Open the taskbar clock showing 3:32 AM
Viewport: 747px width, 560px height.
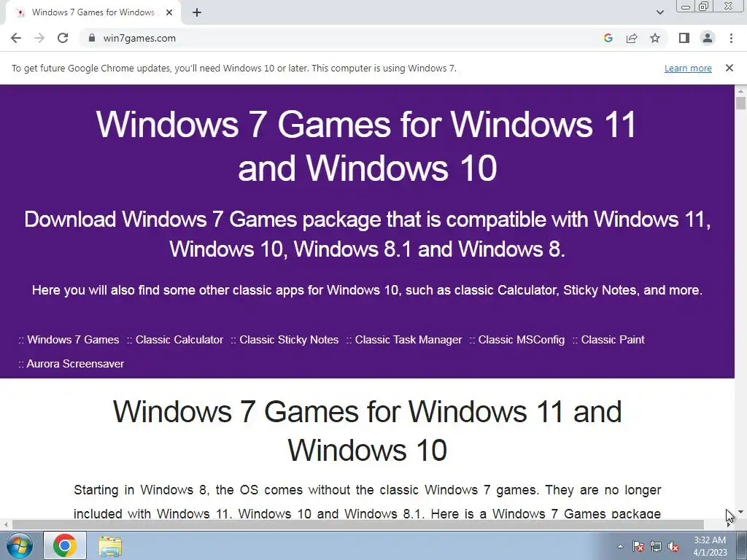[710, 546]
